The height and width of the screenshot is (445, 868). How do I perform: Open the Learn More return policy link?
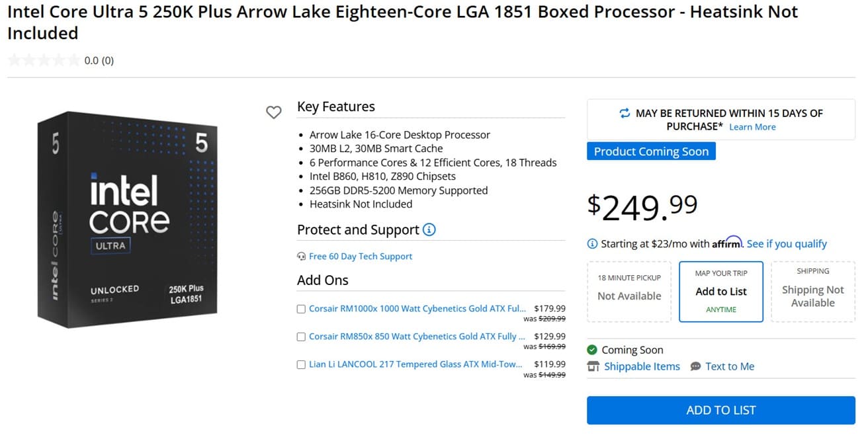752,127
